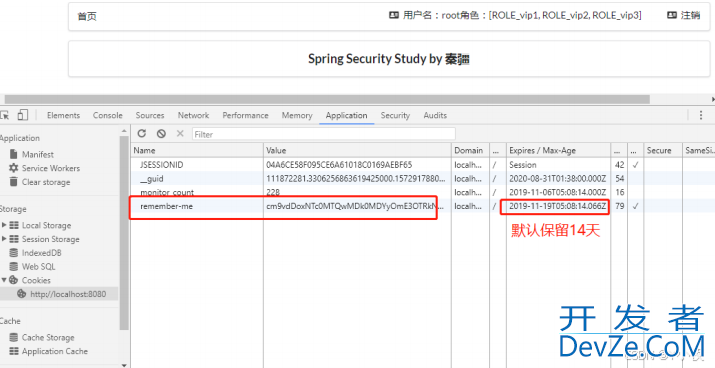Click the Session expiry cell of JSESSIONID
Viewport: 715px width, 368px height.
pos(523,165)
